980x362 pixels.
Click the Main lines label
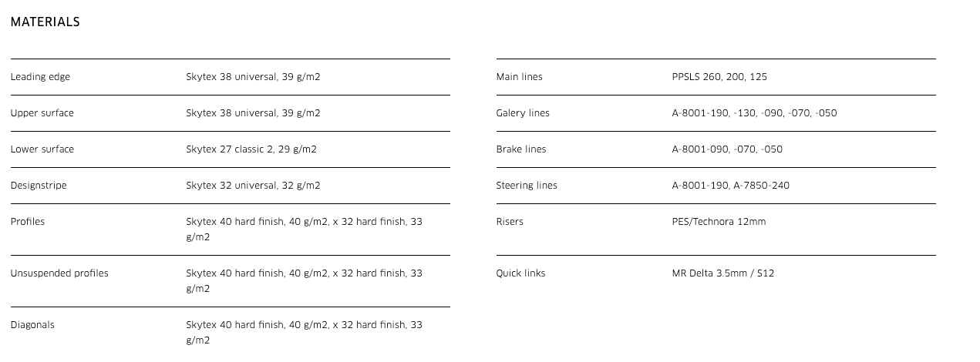[x=519, y=77]
